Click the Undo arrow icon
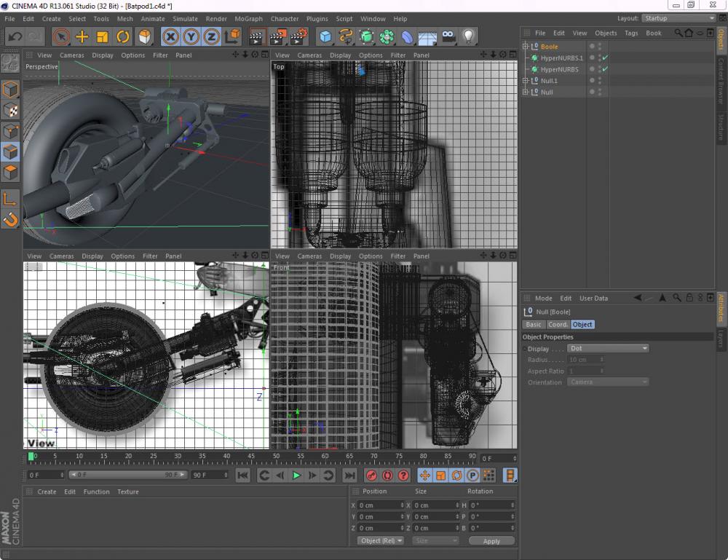The width and height of the screenshot is (728, 560). (15, 36)
